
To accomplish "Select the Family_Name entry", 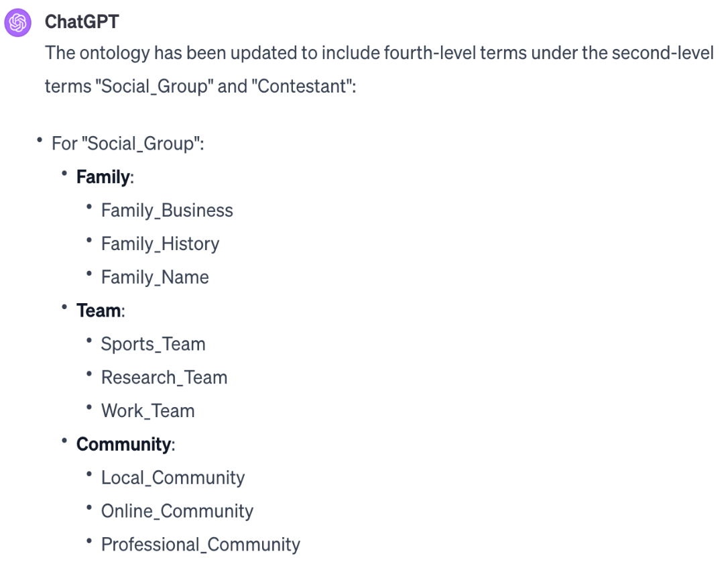I will point(155,278).
